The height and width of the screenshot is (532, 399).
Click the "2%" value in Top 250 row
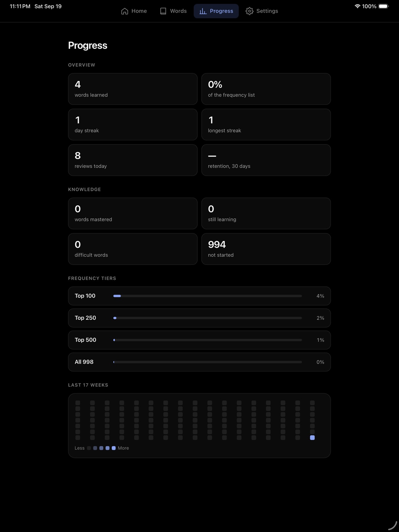point(320,318)
